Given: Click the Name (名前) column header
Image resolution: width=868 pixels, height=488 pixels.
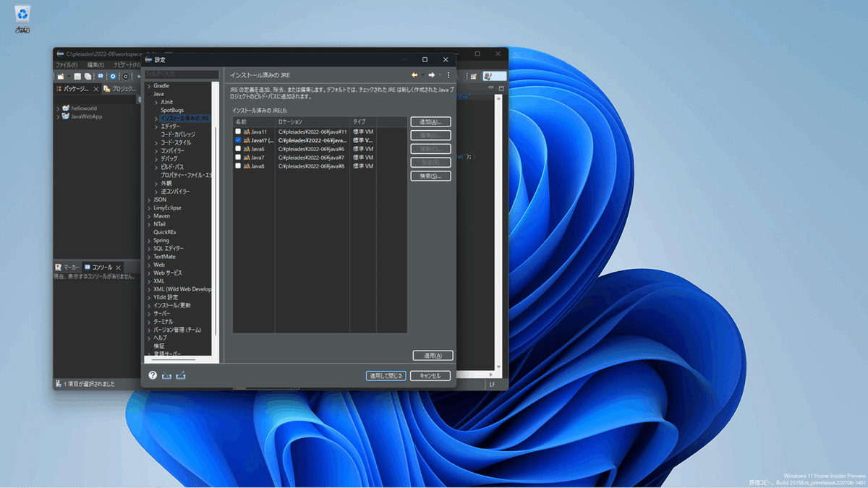Looking at the screenshot, I should coord(254,121).
